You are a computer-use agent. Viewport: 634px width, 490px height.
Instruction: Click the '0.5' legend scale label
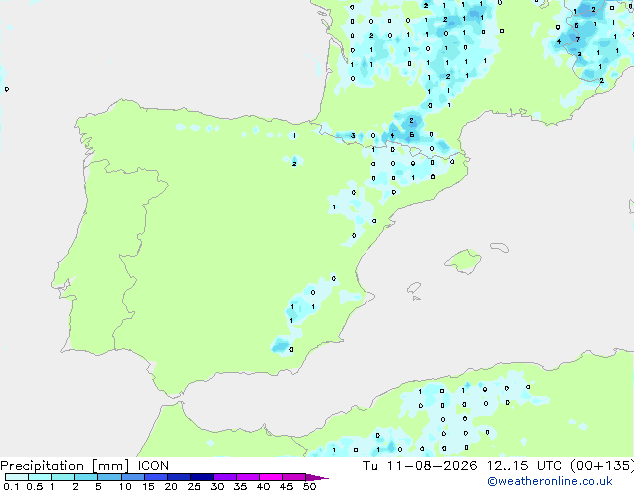coord(35,486)
